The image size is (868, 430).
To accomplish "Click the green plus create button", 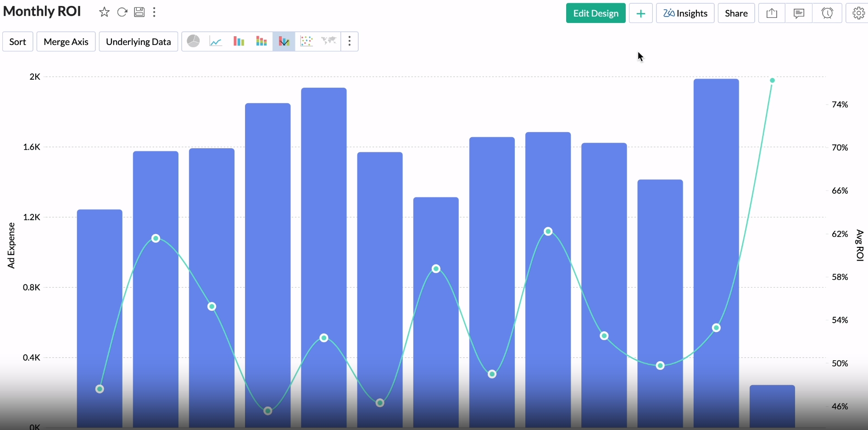I will click(640, 13).
